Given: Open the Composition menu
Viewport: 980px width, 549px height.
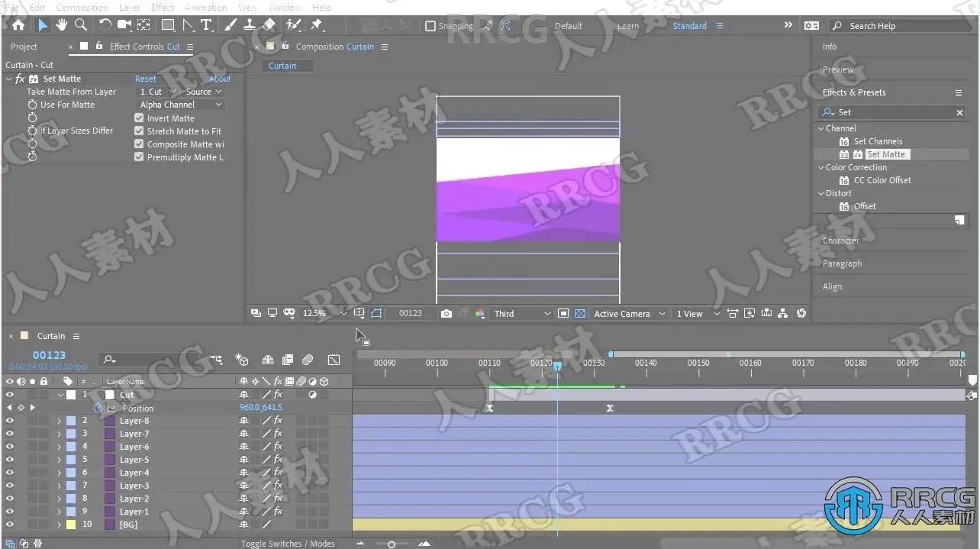Looking at the screenshot, I should (82, 7).
